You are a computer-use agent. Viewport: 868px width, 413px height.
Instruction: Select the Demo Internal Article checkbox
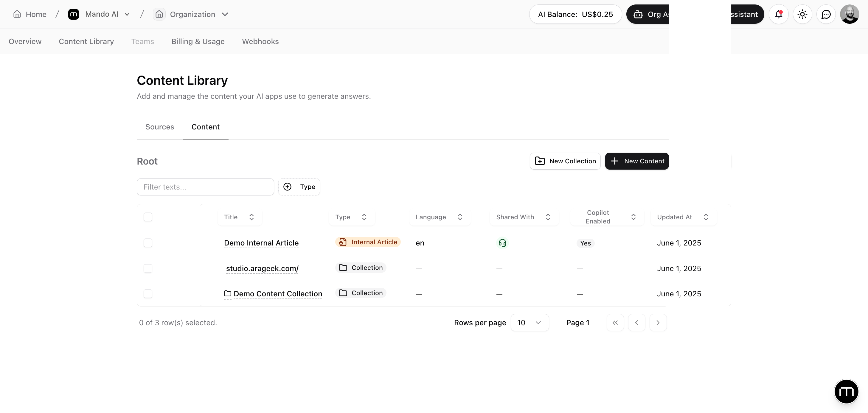pyautogui.click(x=148, y=243)
